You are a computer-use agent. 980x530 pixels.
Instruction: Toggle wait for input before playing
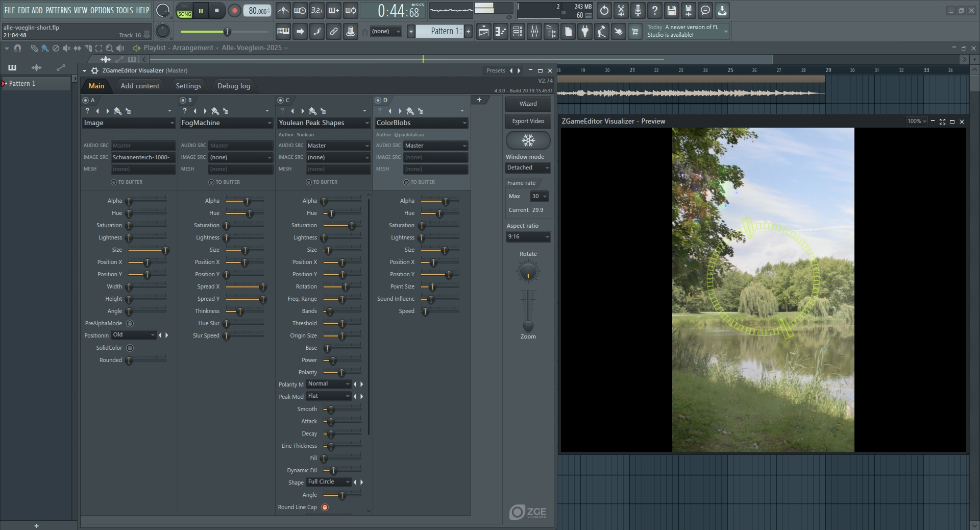point(300,10)
